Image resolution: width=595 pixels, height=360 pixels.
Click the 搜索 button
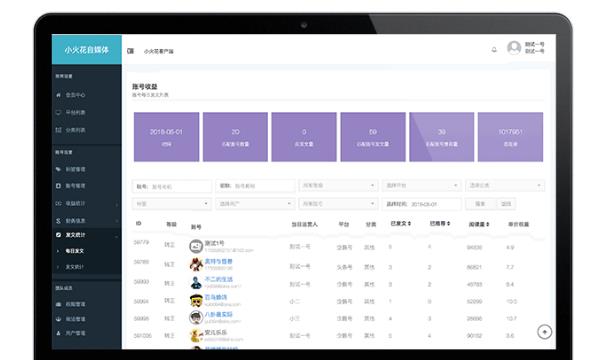[x=480, y=204]
